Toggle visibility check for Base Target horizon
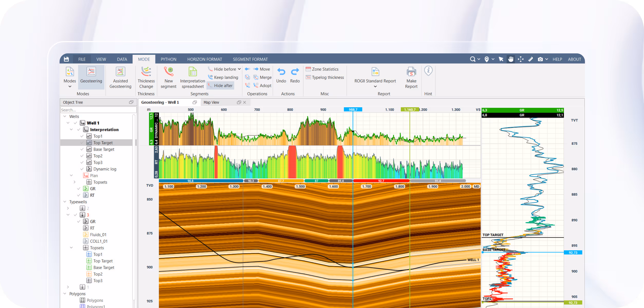This screenshot has width=644, height=308. click(82, 149)
